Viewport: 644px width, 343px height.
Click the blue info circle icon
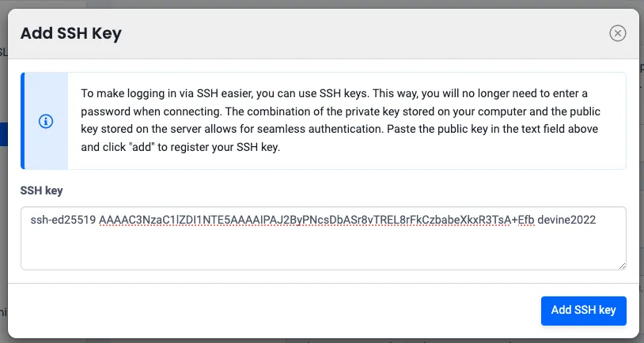46,121
